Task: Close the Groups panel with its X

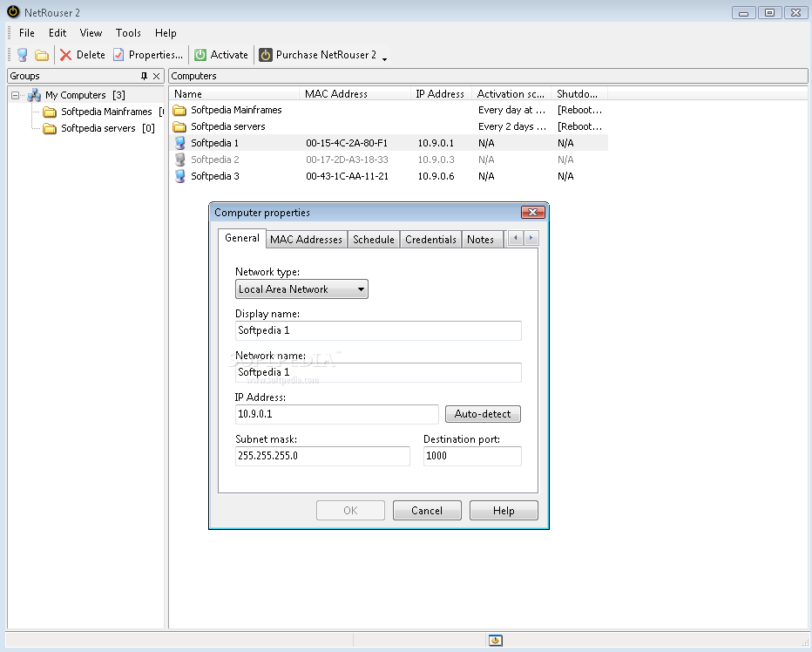Action: [x=157, y=76]
